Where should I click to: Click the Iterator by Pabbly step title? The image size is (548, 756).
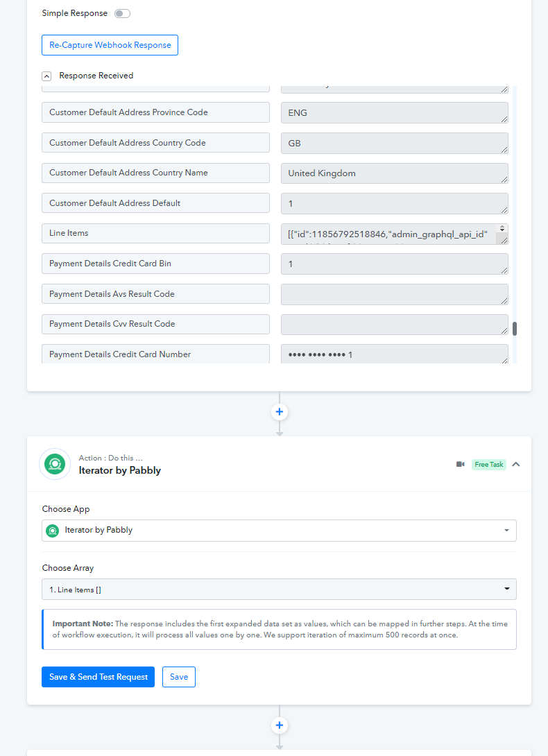click(119, 470)
